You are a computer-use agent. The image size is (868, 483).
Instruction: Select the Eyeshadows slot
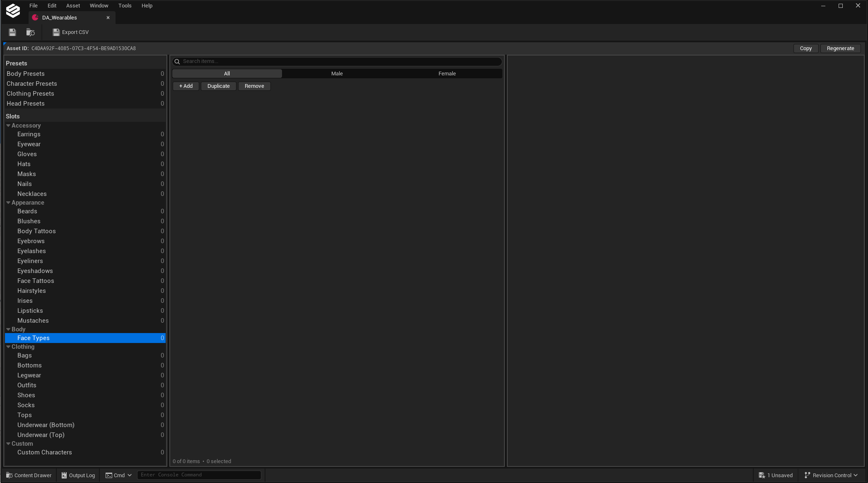point(85,271)
